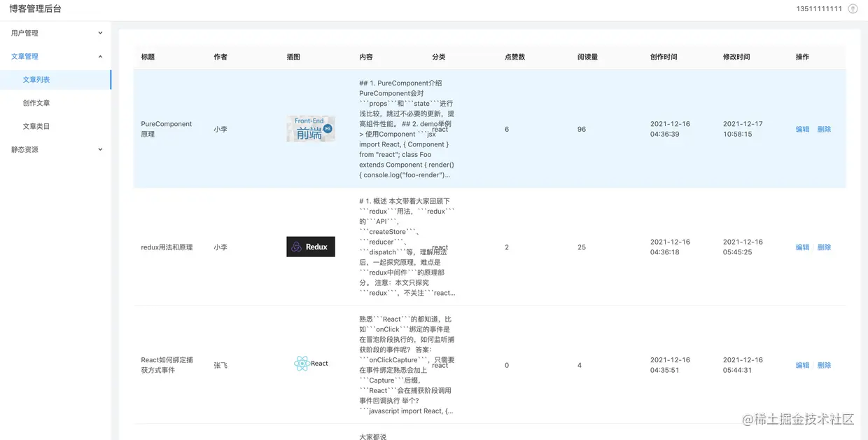Screen dimensions: 868x440
Task: Click creation time 2021-12-16 04:35:51
Action: point(670,365)
